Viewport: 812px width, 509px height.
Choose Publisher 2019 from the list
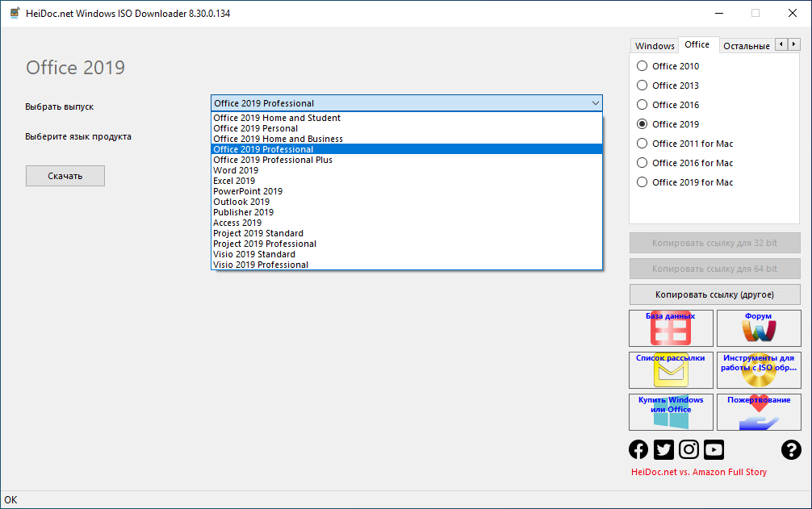click(407, 212)
